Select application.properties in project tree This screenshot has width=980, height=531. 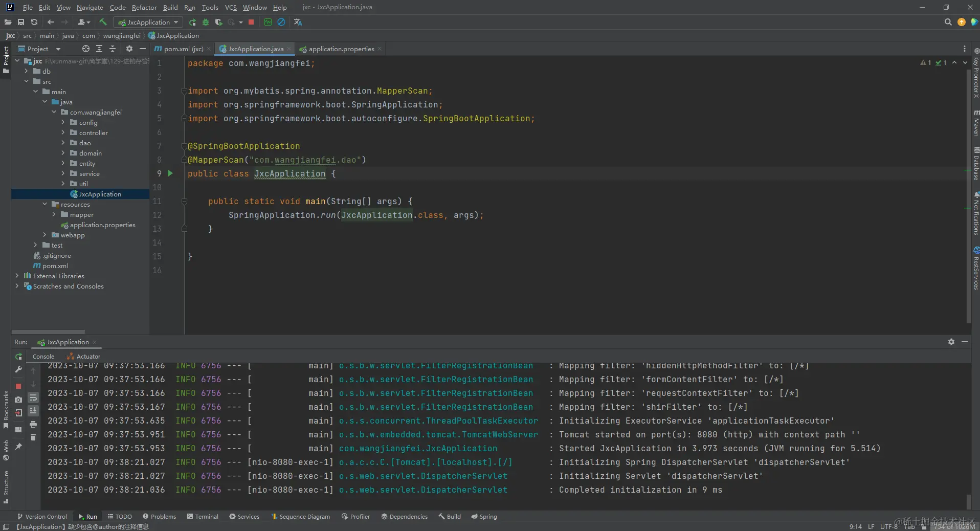click(102, 225)
